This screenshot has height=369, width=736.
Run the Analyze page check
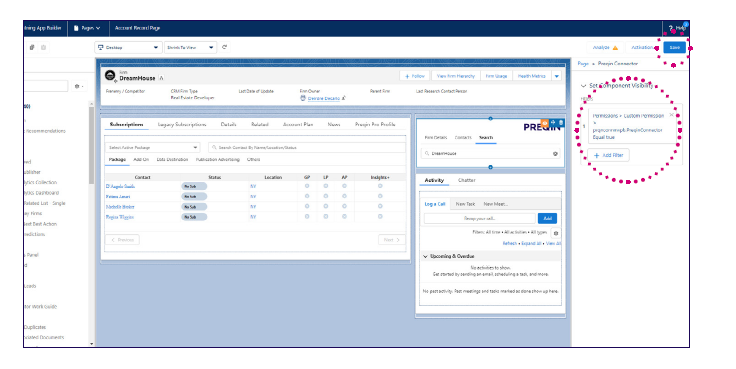point(605,47)
